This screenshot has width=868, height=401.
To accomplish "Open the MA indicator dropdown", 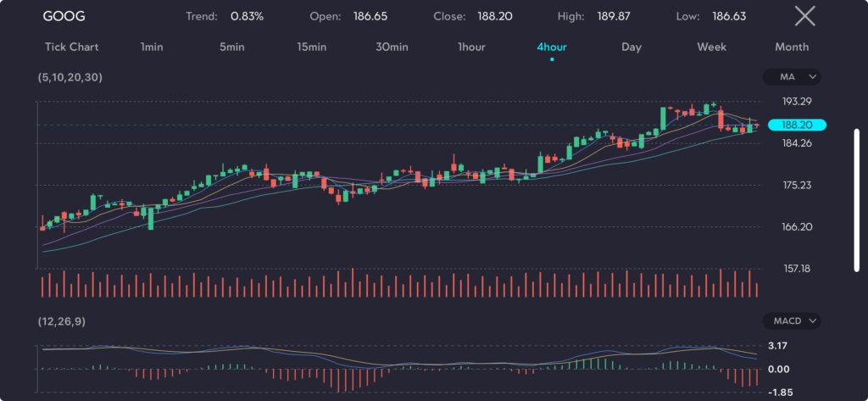I will [x=792, y=77].
